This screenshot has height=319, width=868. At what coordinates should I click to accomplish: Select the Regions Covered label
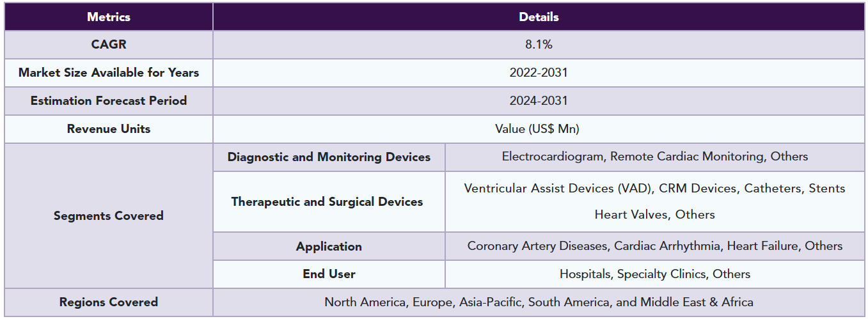[109, 302]
